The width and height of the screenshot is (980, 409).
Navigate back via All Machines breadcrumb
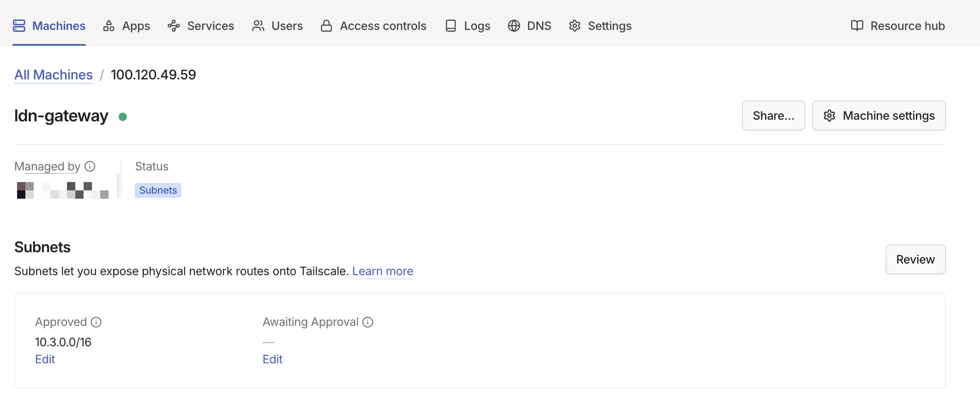53,75
